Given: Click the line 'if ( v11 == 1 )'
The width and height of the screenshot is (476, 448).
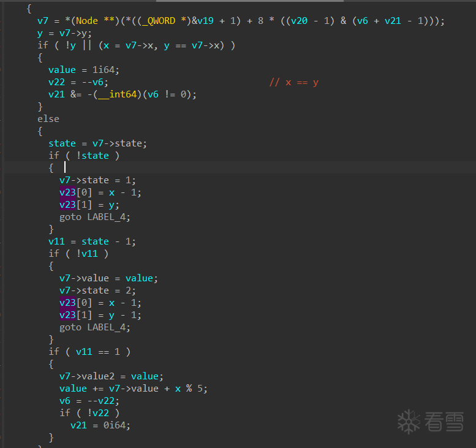Looking at the screenshot, I should coord(89,352).
